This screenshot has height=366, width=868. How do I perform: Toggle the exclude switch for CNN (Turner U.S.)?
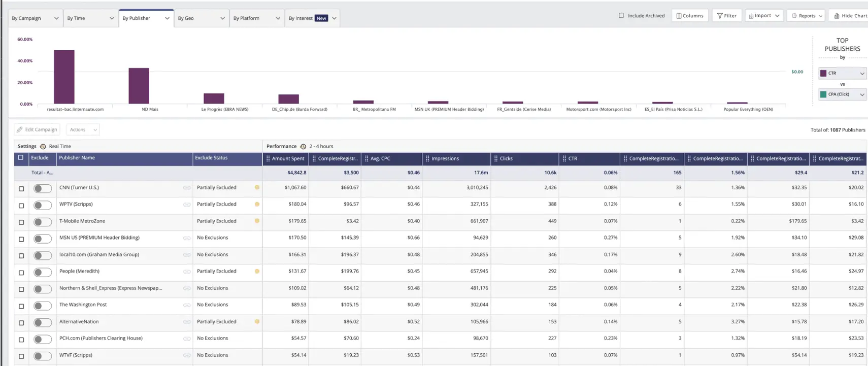tap(43, 188)
